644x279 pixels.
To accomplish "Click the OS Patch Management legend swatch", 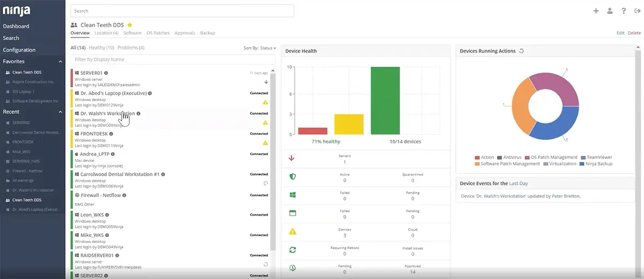I will [528, 157].
